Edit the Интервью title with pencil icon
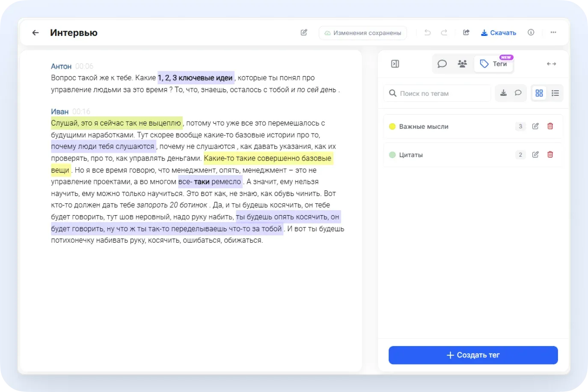This screenshot has height=392, width=588. tap(304, 33)
